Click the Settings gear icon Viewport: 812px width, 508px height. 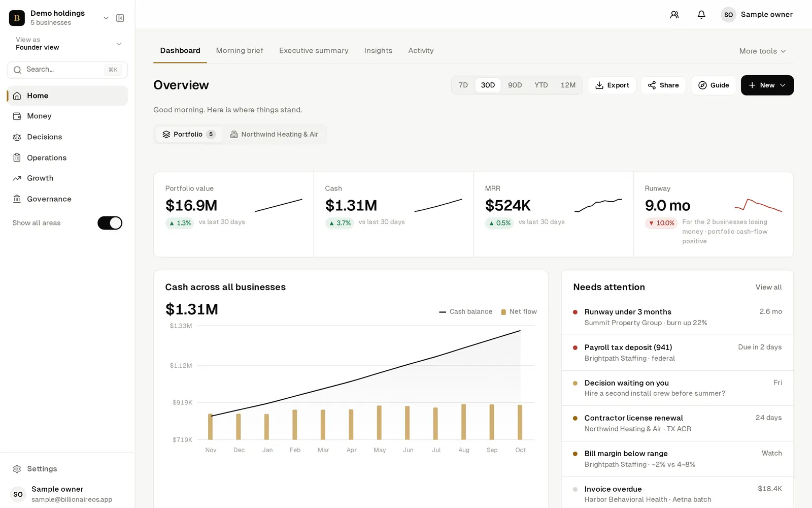point(17,469)
